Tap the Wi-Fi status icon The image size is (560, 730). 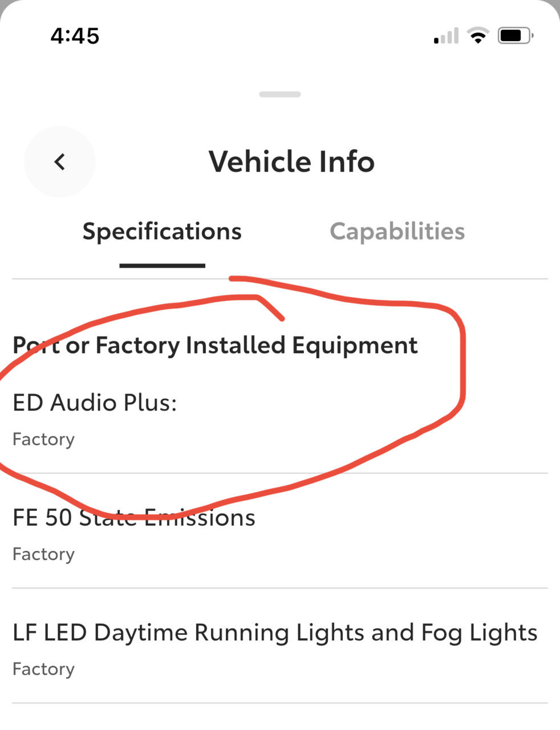tap(478, 36)
